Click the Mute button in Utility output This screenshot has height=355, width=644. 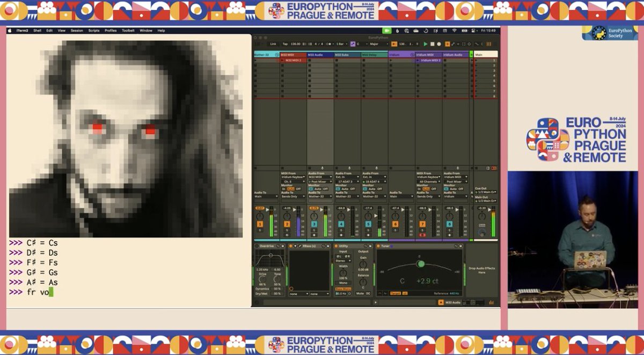[x=360, y=293]
